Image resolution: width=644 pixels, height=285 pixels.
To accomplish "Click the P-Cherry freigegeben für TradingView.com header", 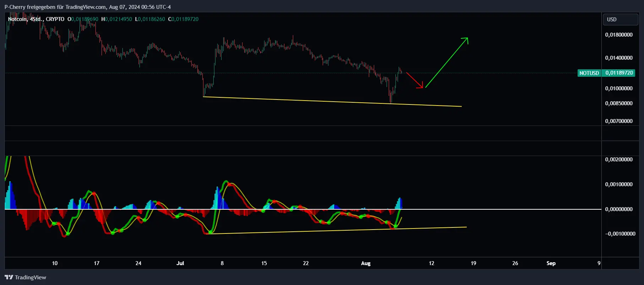I will tap(87, 7).
